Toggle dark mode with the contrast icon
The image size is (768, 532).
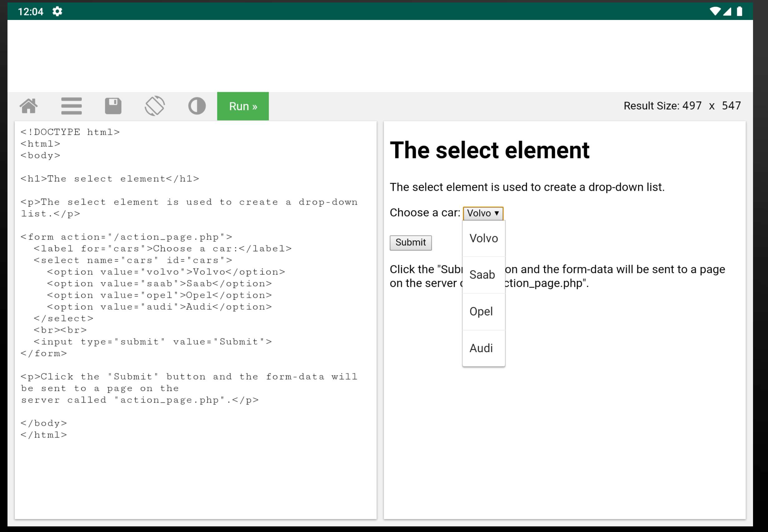click(197, 106)
